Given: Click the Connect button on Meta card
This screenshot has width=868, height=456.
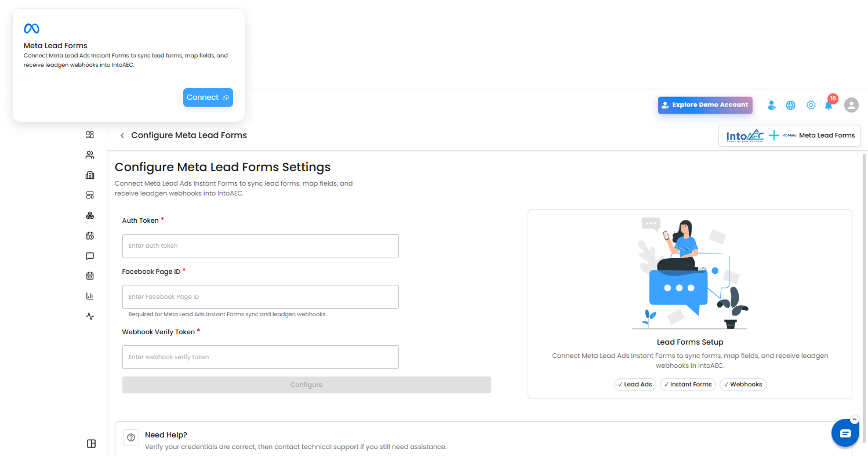Looking at the screenshot, I should 208,97.
